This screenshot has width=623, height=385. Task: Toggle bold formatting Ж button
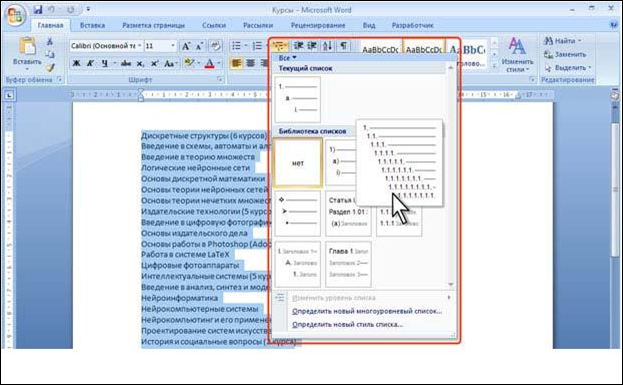click(x=76, y=63)
